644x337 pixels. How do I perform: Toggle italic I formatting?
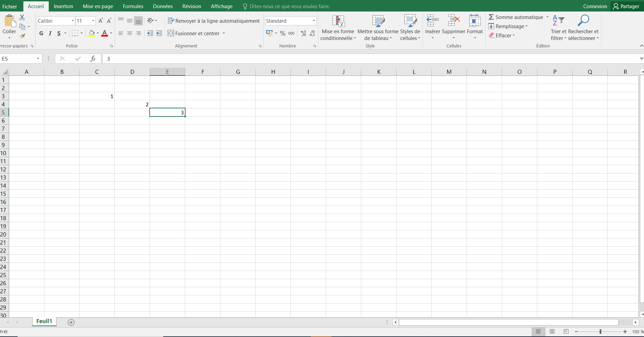coord(50,33)
